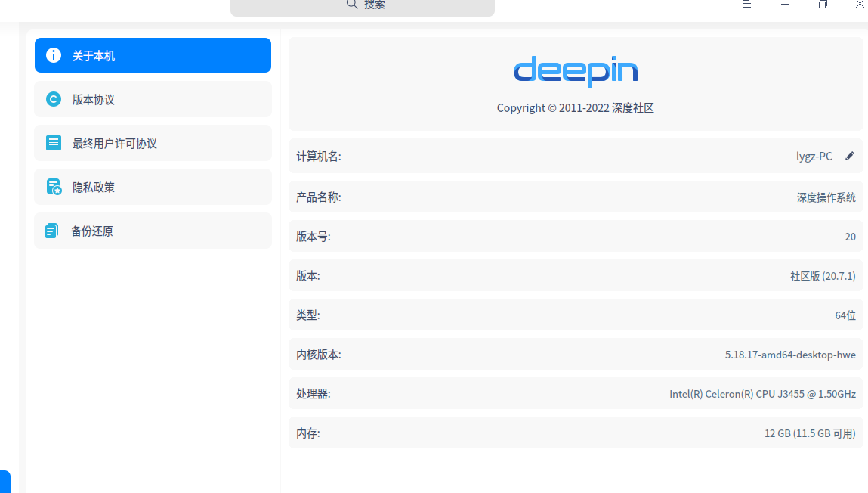Open 版本协议 section
This screenshot has height=493, width=868.
coord(153,99)
